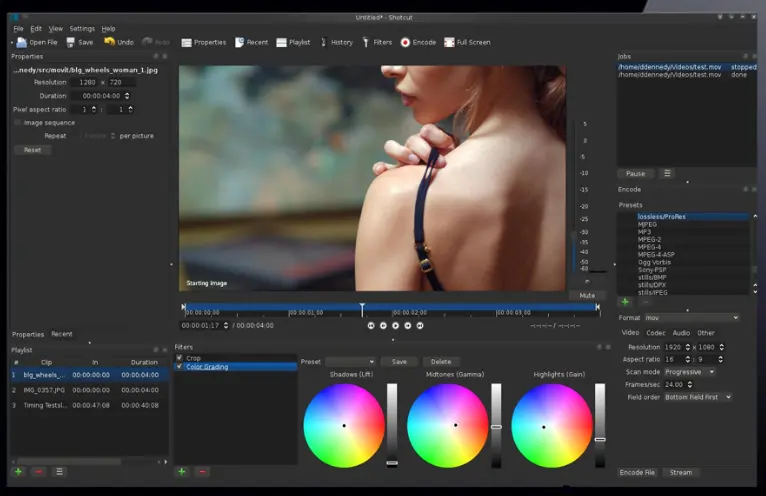Click the Save icon in toolbar
Viewport: 766px width, 496px height.
pos(71,42)
